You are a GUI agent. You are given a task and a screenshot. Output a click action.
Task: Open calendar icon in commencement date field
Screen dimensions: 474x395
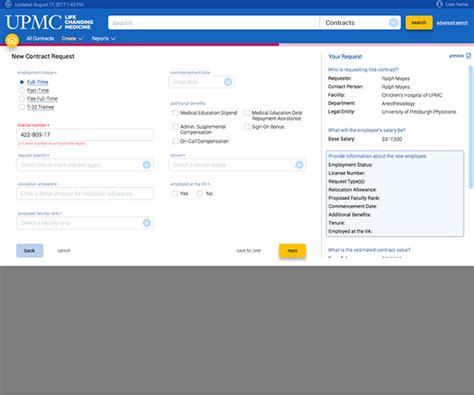[228, 82]
